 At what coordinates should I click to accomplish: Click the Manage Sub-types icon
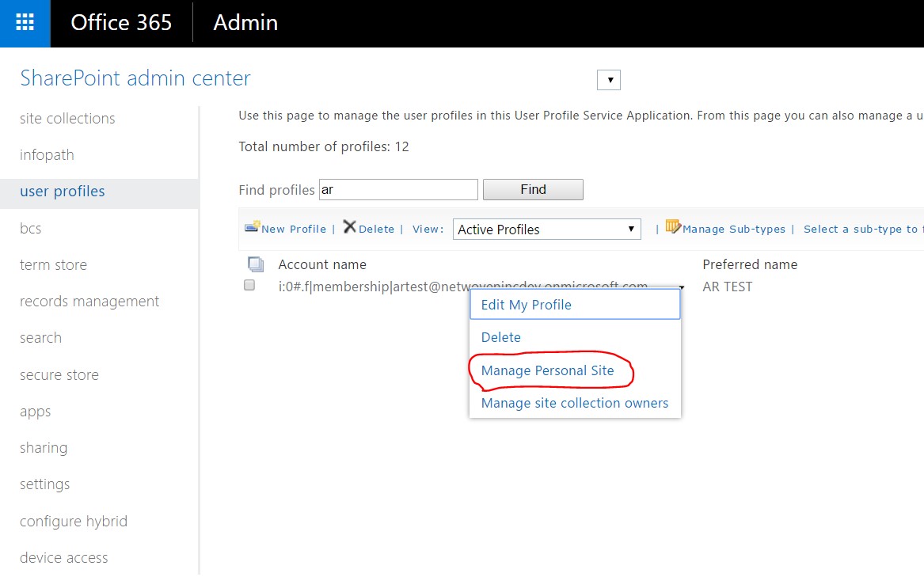(x=672, y=226)
